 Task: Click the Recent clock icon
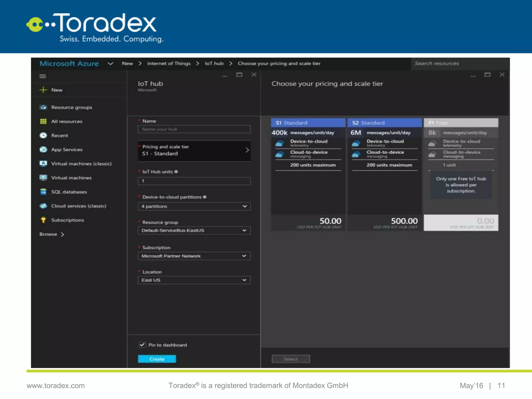tap(43, 135)
